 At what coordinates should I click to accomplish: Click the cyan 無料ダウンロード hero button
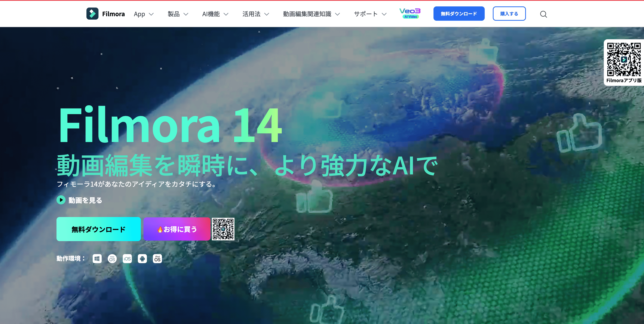tap(98, 229)
